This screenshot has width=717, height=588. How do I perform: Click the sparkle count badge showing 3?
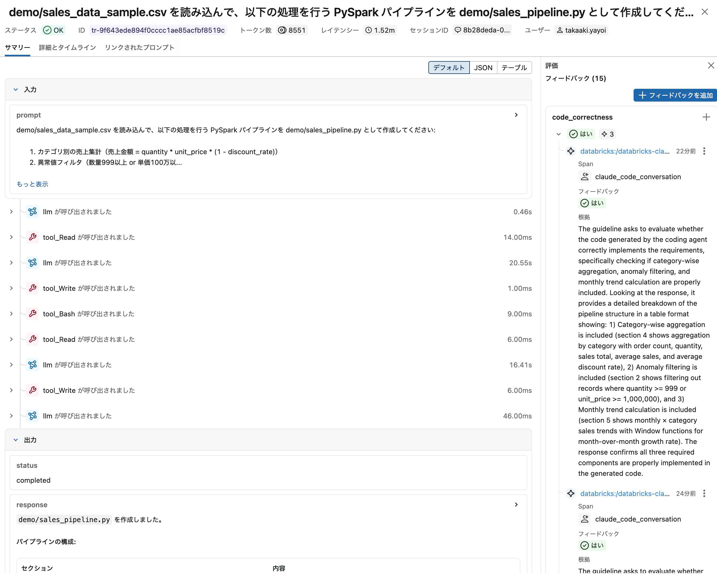(607, 134)
